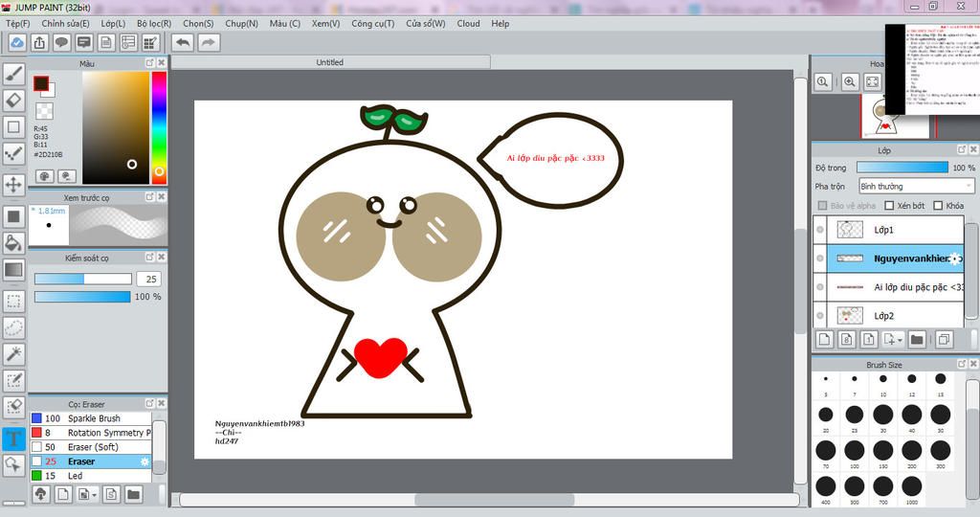This screenshot has width=980, height=517.
Task: Select the Select Pen tool
Action: 13,380
